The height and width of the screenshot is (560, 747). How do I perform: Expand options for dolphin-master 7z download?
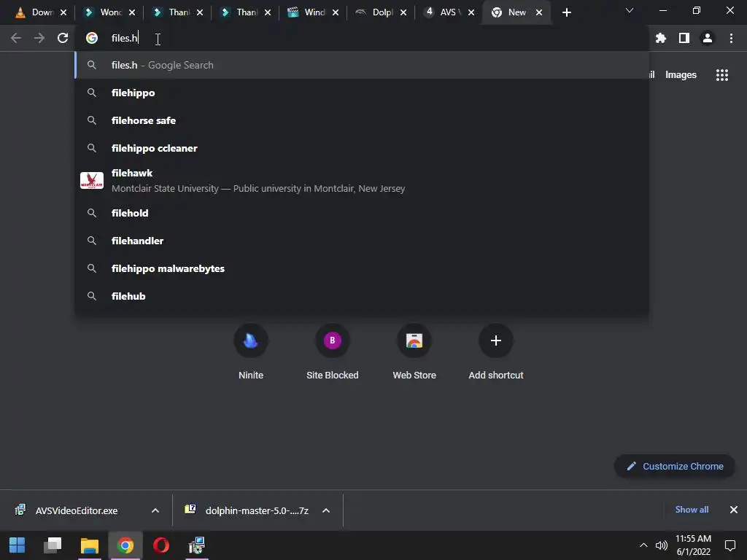[x=326, y=510]
